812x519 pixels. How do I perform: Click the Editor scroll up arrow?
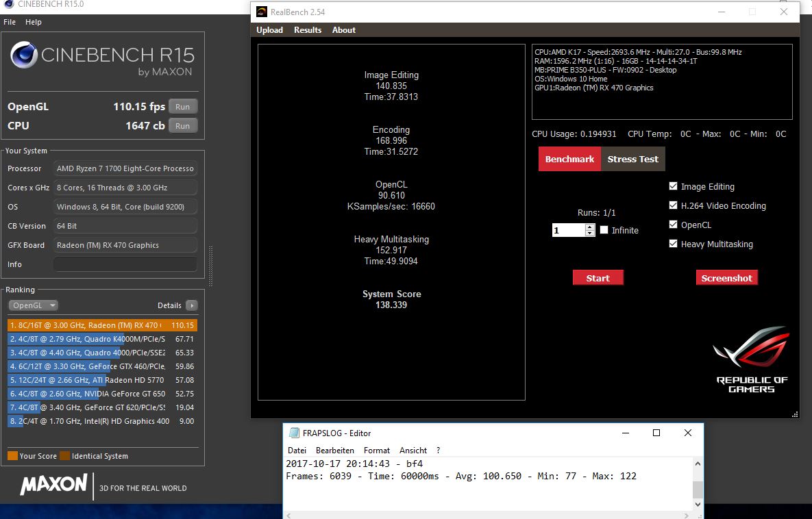pyautogui.click(x=698, y=464)
